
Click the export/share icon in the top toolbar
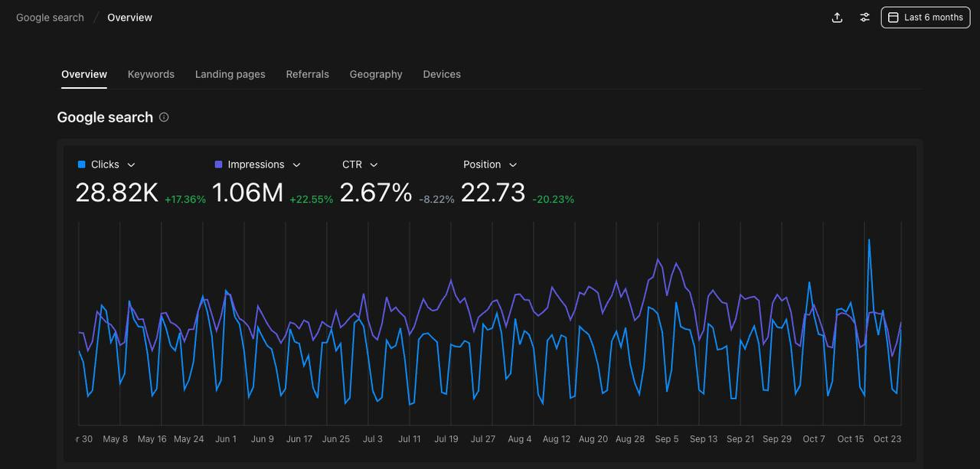[x=837, y=17]
